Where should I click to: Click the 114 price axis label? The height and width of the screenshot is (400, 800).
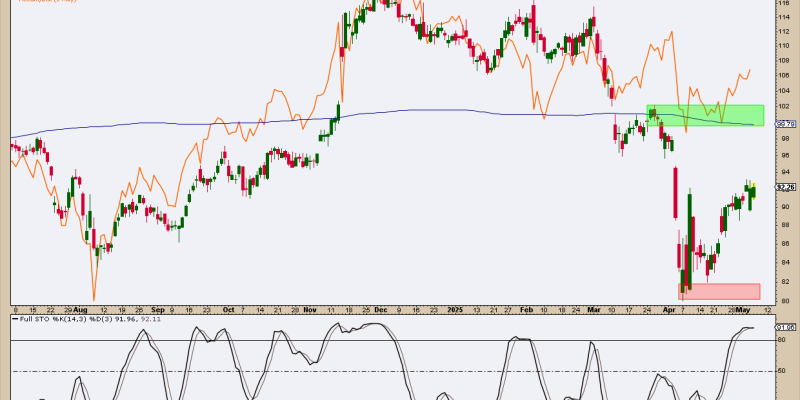[783, 17]
